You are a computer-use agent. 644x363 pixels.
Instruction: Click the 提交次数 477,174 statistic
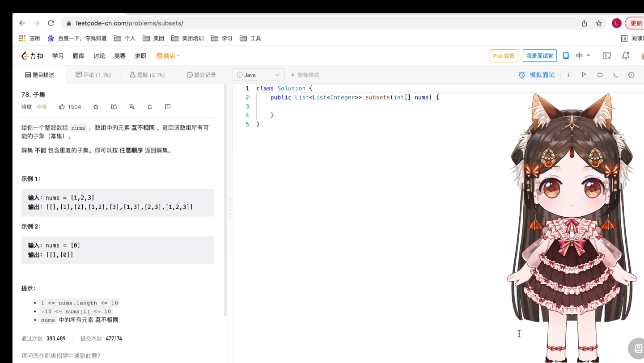pyautogui.click(x=102, y=338)
